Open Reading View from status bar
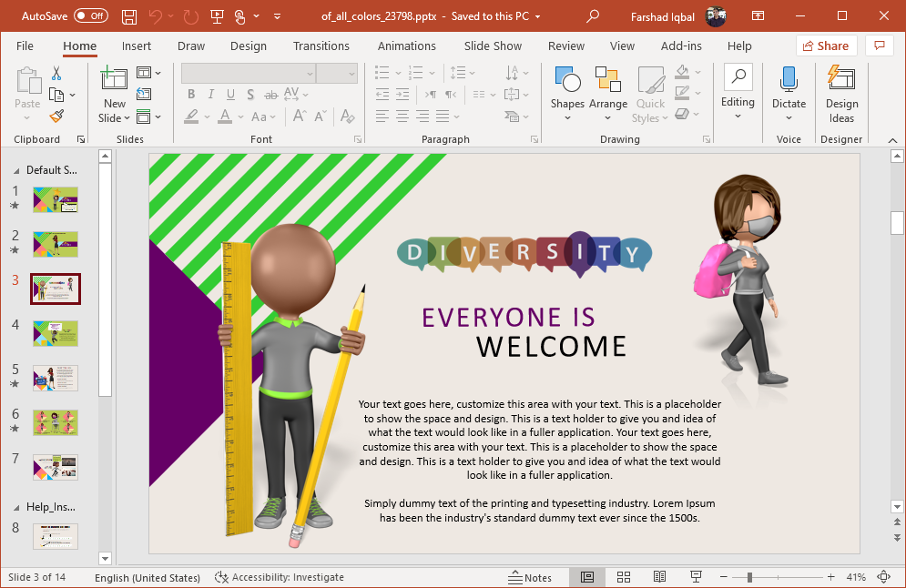This screenshot has height=588, width=906. 659,577
